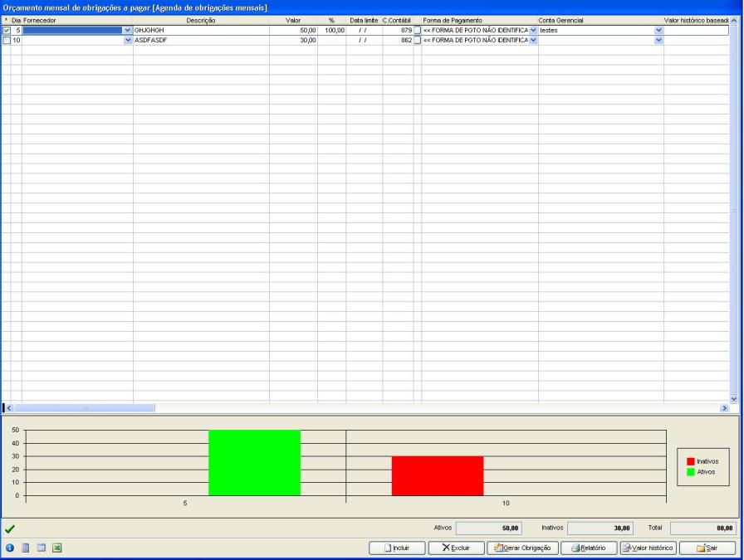Click the red Inativos bar in chart
The height and width of the screenshot is (560, 744).
point(438,476)
